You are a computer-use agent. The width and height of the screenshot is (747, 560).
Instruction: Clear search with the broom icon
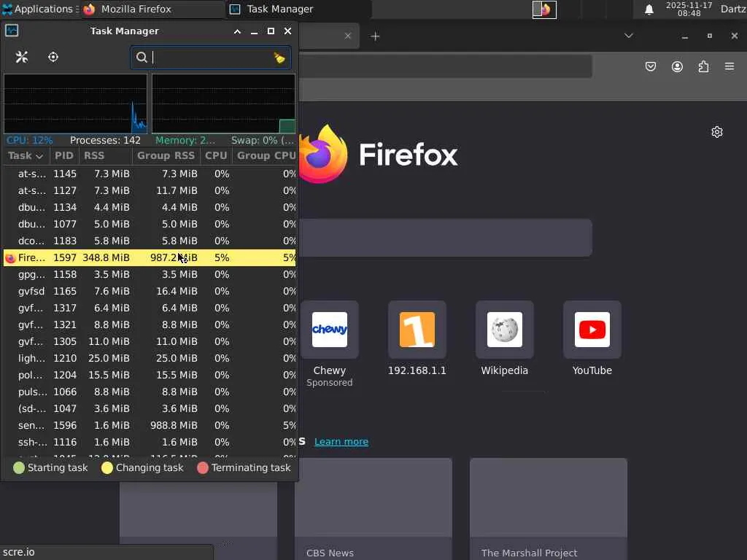[x=279, y=58]
